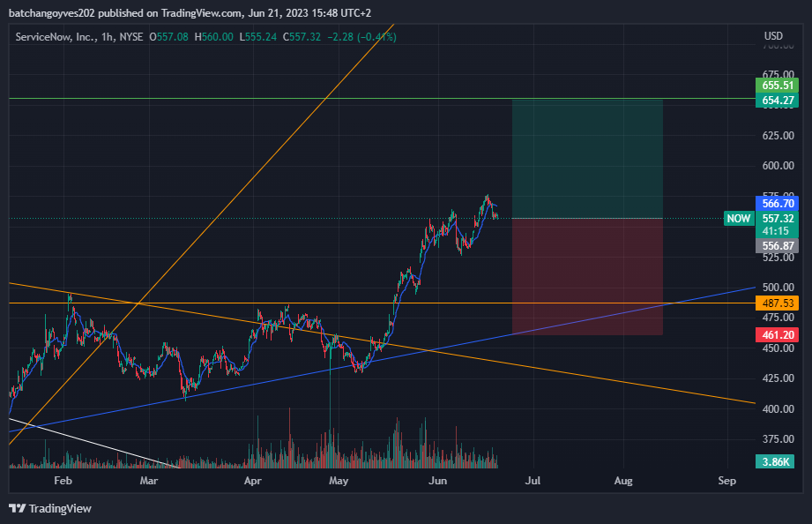Click the 450.00 price axis tick
The image size is (812, 524).
tap(778, 348)
